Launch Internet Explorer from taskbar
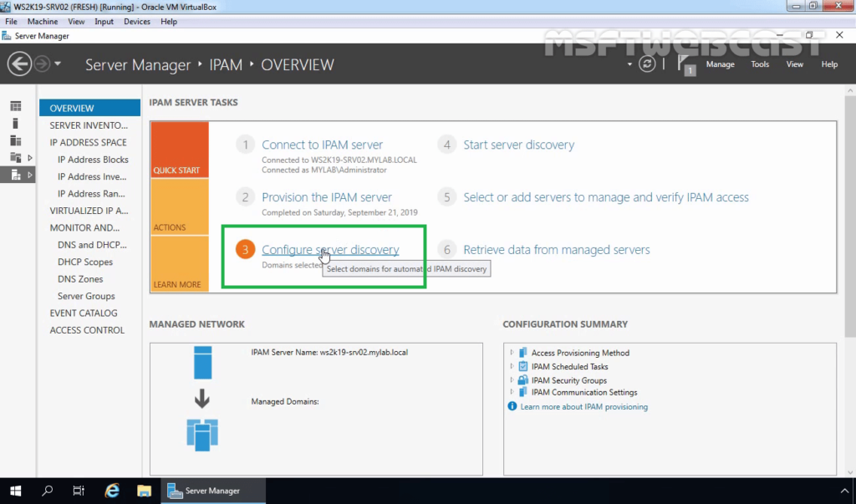The image size is (856, 504). pos(112,491)
